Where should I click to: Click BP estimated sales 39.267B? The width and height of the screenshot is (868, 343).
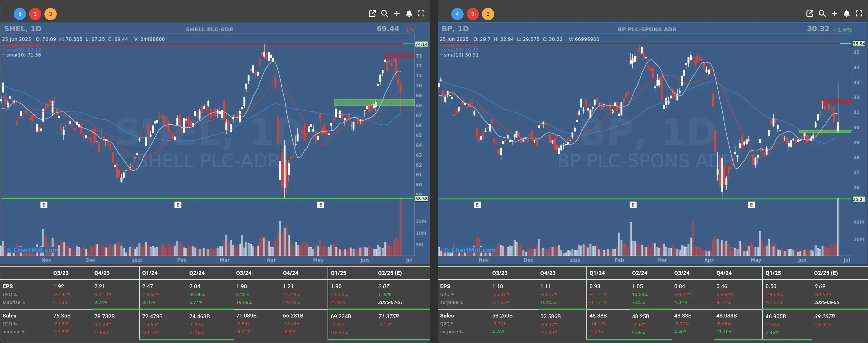(x=825, y=316)
